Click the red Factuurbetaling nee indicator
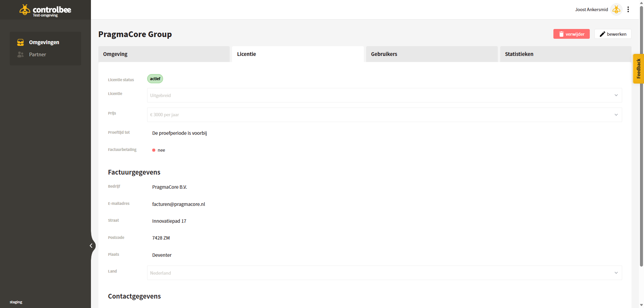Screen dimensions: 644x308 click(x=154, y=150)
